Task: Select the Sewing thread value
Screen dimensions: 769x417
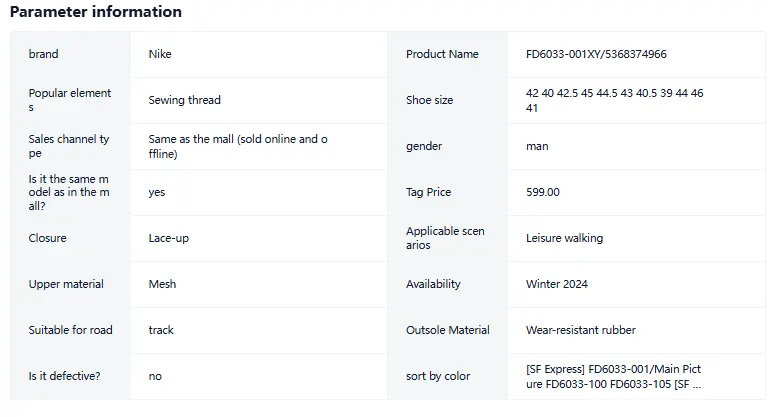Action: 184,100
